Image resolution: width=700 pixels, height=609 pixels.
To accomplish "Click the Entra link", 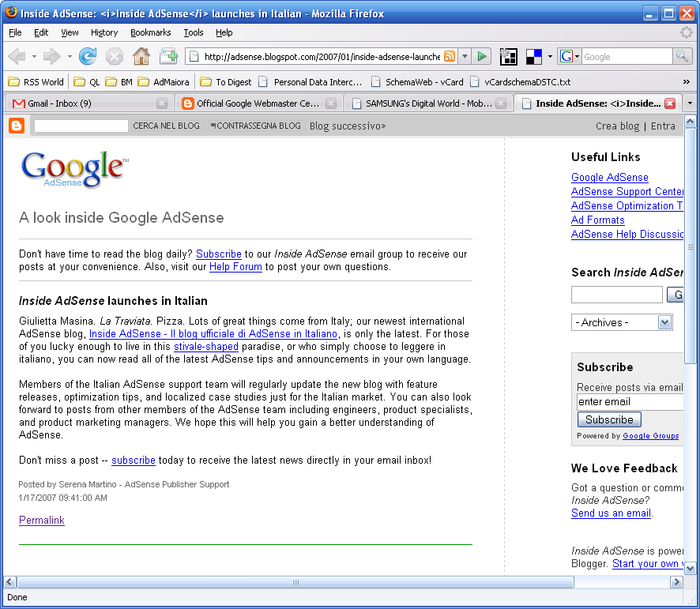I will click(x=663, y=126).
